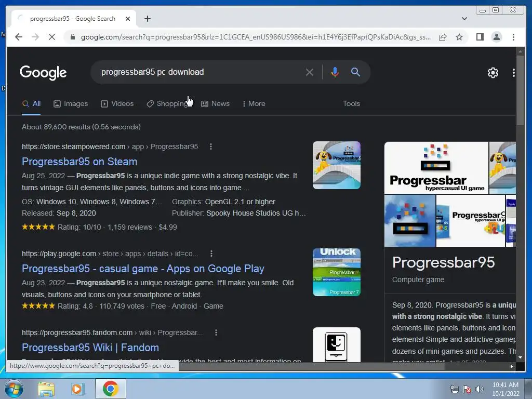Click the scrollbar down arrow
532x399 pixels.
pos(520,357)
